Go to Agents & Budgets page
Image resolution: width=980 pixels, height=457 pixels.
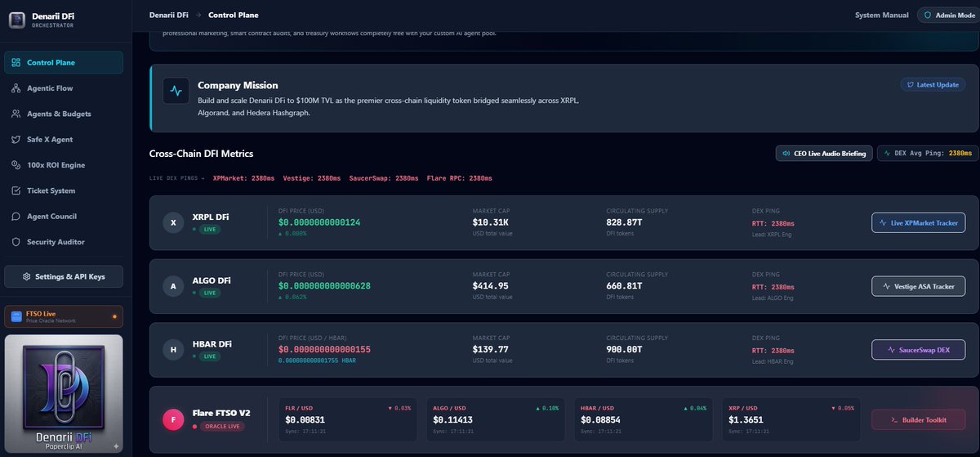[64, 114]
